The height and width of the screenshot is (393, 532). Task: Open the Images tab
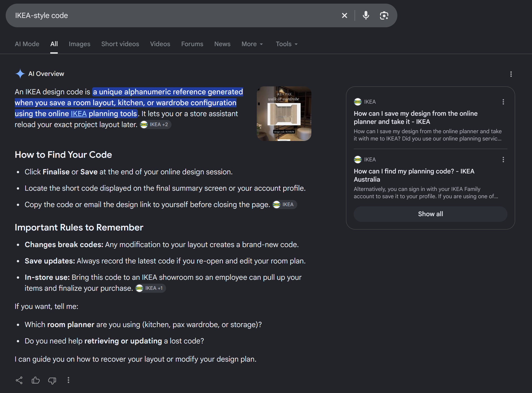[80, 44]
